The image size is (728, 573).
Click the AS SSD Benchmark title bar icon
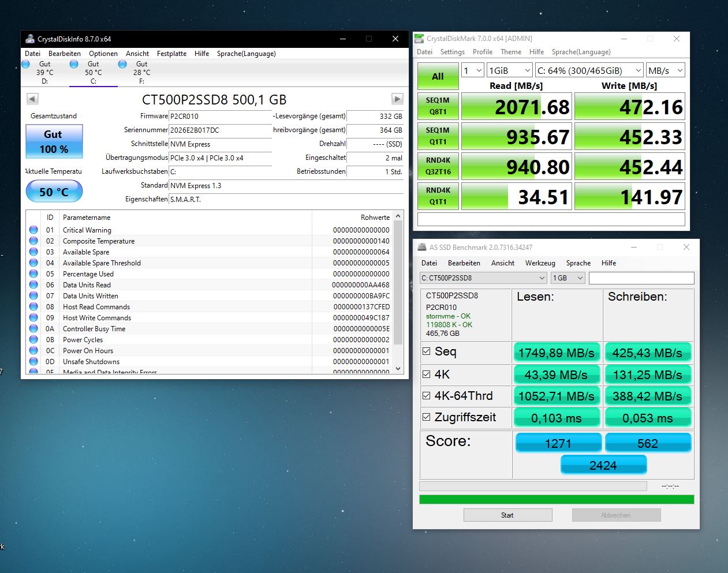tap(422, 247)
